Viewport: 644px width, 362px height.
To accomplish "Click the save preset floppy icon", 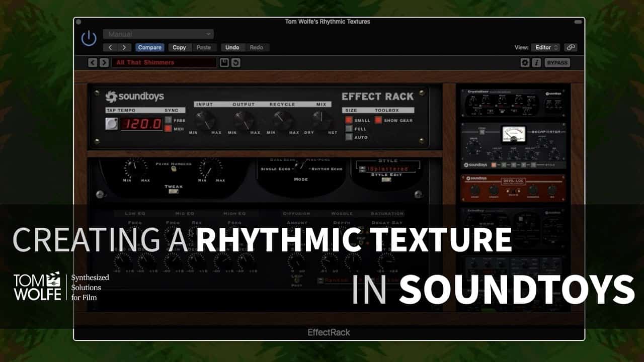I will pyautogui.click(x=225, y=63).
